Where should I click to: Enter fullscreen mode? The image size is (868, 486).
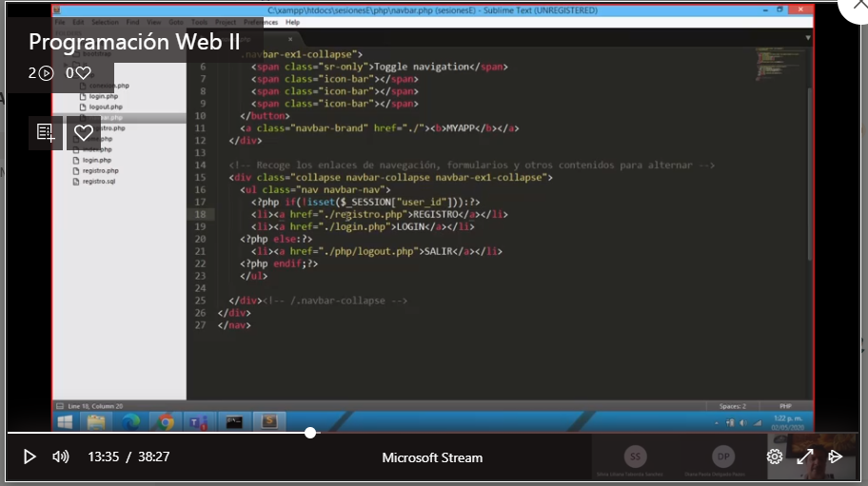805,457
